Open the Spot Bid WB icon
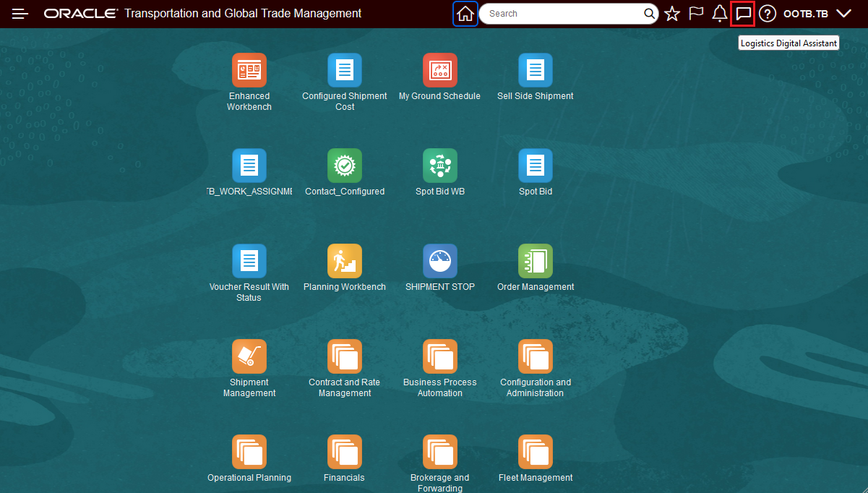Screen dimensions: 868x493 pos(440,166)
